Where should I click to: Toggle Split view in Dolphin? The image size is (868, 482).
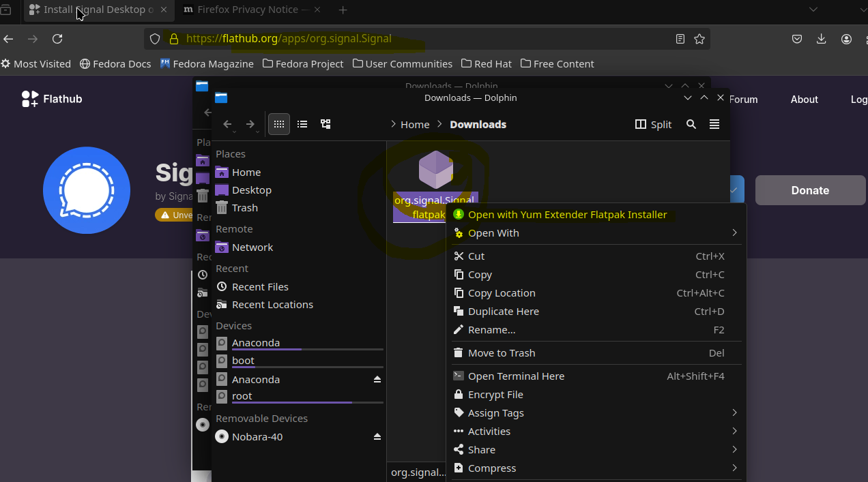pos(653,124)
